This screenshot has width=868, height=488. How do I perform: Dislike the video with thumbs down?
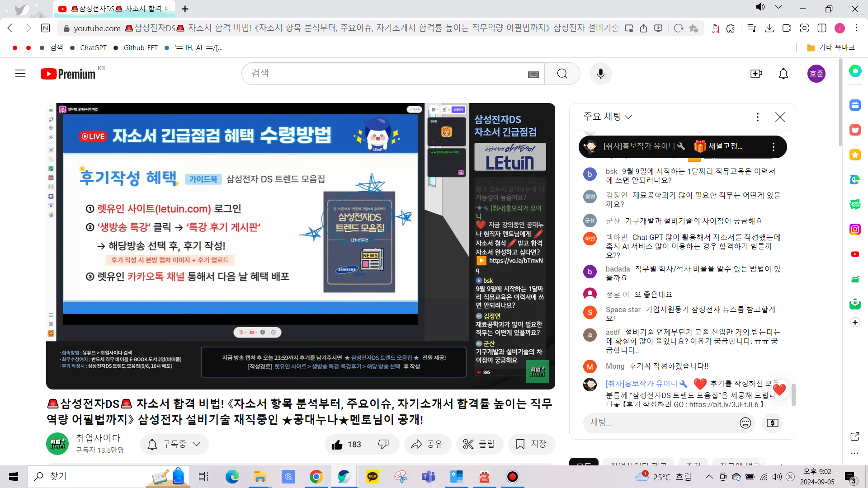(x=383, y=444)
